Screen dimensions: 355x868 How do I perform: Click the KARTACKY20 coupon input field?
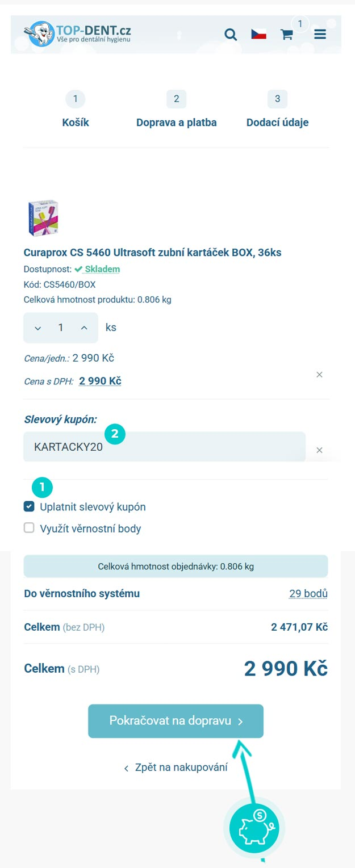click(164, 447)
